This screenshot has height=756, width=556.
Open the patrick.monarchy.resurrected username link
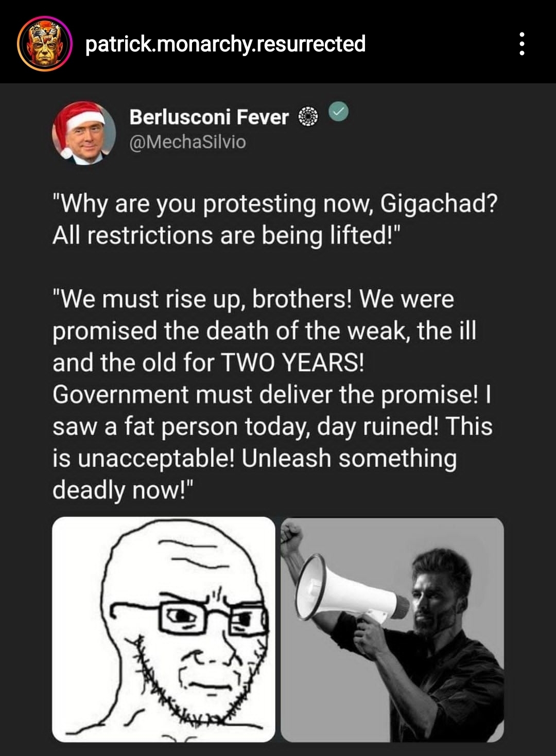tap(225, 44)
